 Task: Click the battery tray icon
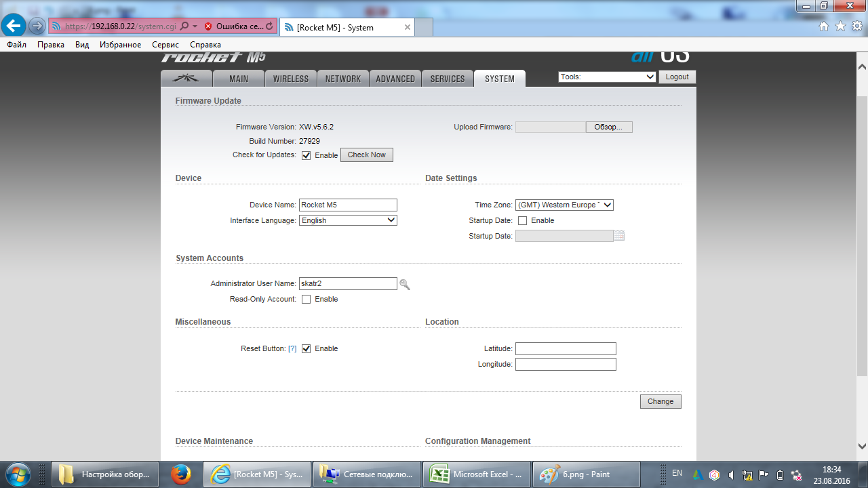pos(780,474)
